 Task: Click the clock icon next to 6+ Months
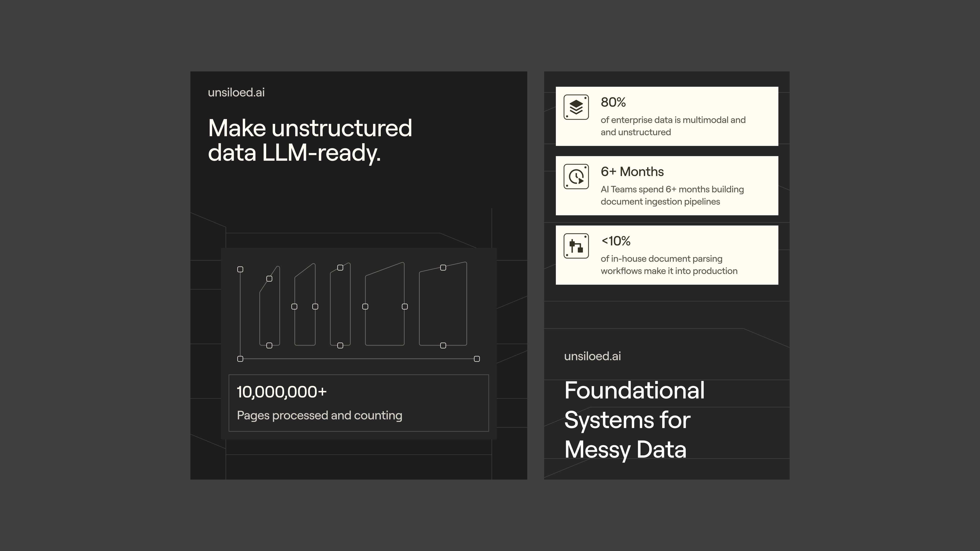point(576,177)
